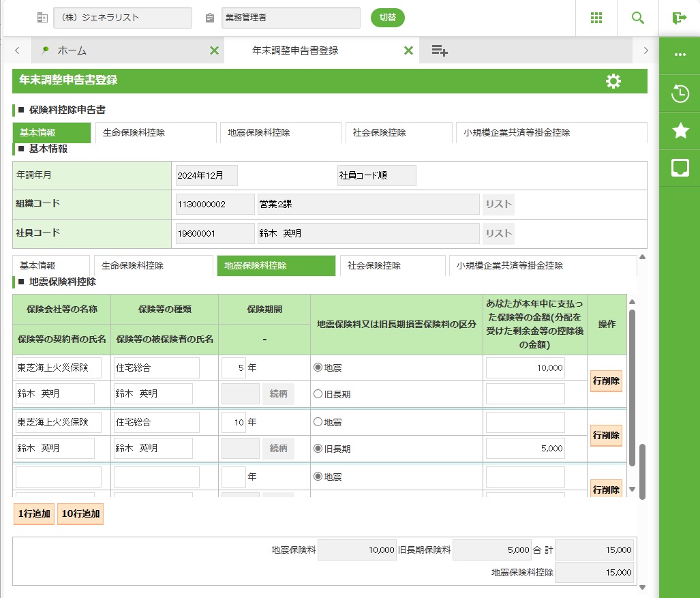Open the inbox tray icon in sidebar
The image size is (700, 598).
click(680, 168)
